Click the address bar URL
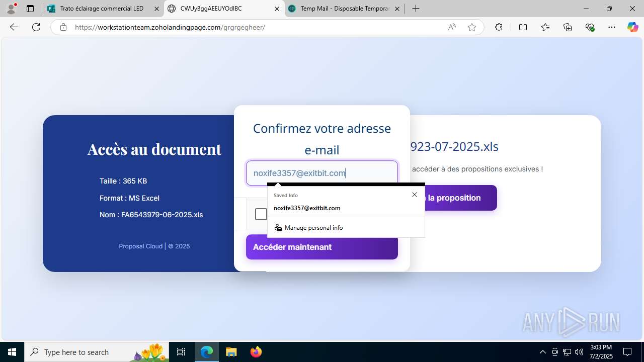 [170, 27]
